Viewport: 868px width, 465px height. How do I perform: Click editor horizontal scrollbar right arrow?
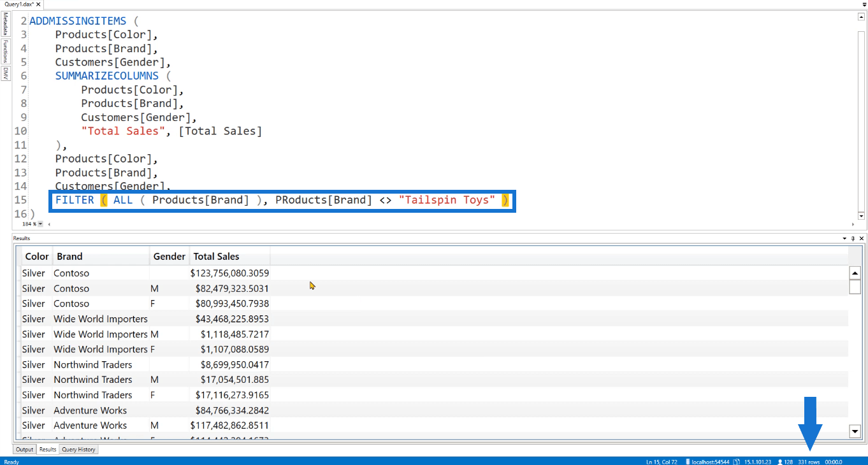point(854,224)
